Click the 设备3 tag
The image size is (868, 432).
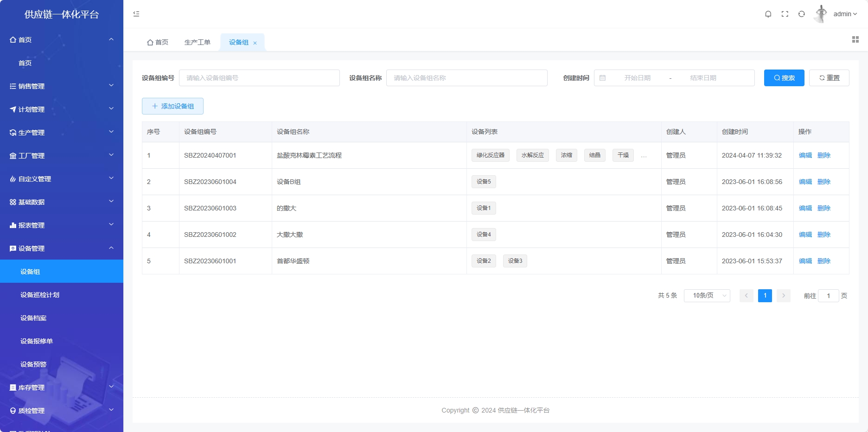(x=515, y=261)
